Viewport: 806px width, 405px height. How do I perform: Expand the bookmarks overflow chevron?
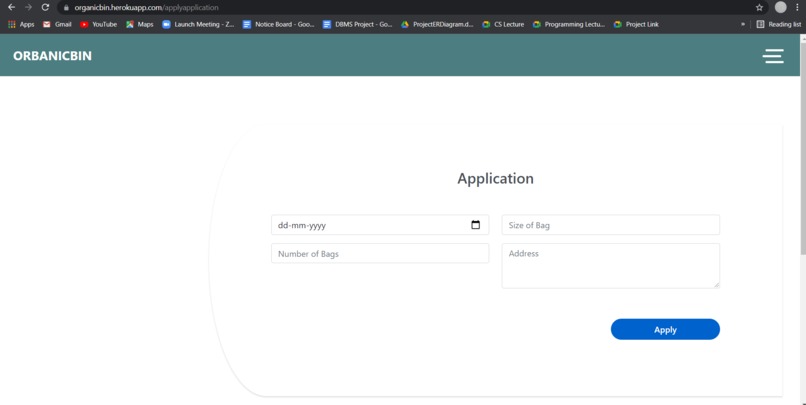point(743,24)
